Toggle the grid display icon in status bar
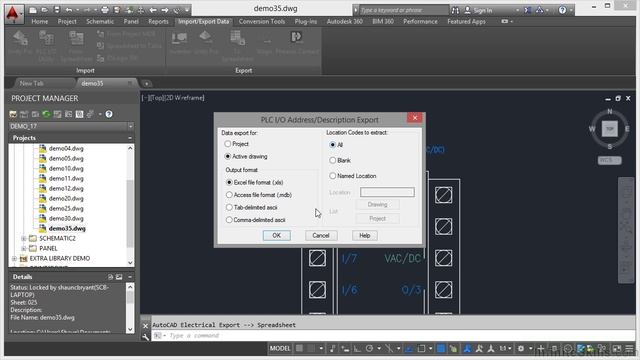This screenshot has height=360, width=640. [x=299, y=348]
